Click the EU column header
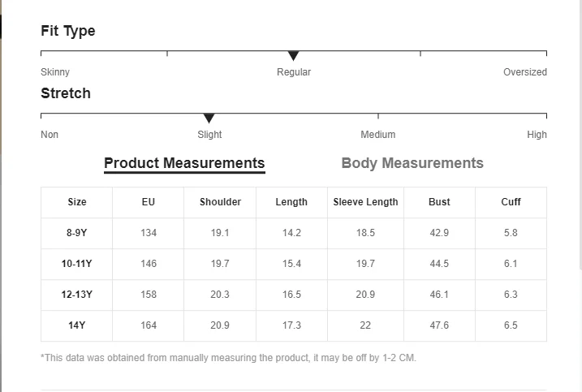Screen dimensions: 582x392 pos(149,202)
